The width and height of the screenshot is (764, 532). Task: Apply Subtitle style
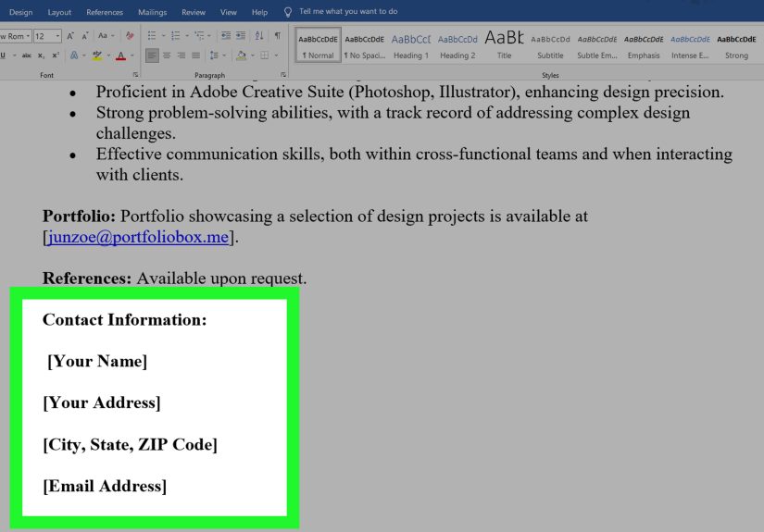click(x=550, y=47)
